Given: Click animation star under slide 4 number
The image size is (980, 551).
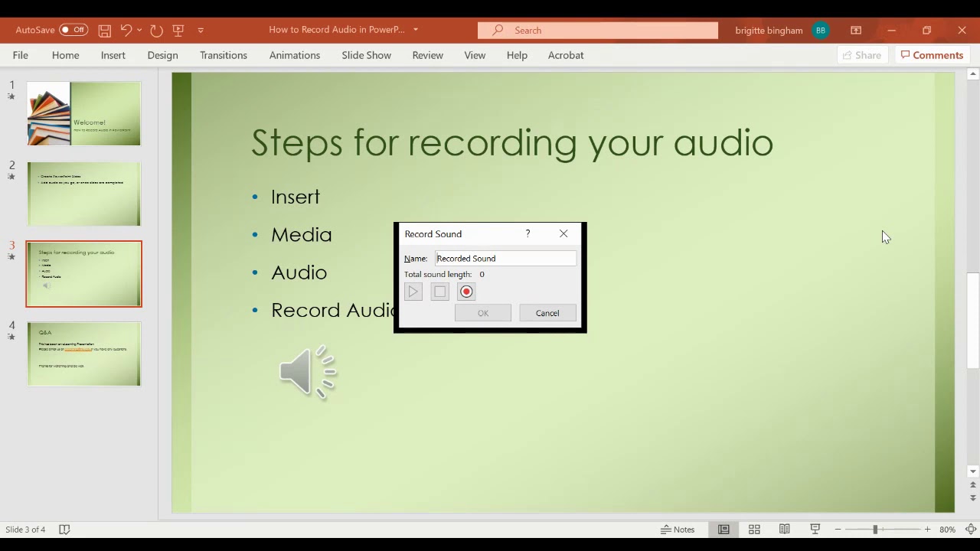Looking at the screenshot, I should tap(11, 337).
